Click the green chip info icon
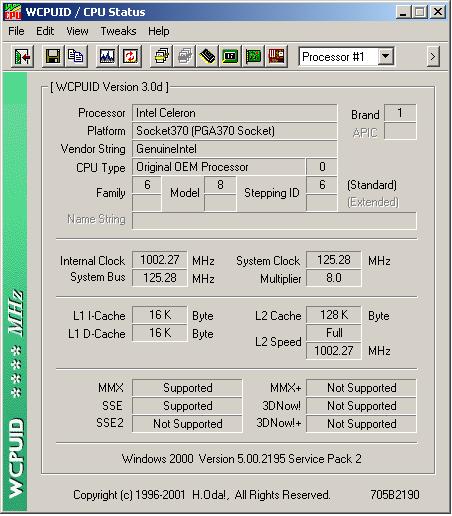 [230, 57]
